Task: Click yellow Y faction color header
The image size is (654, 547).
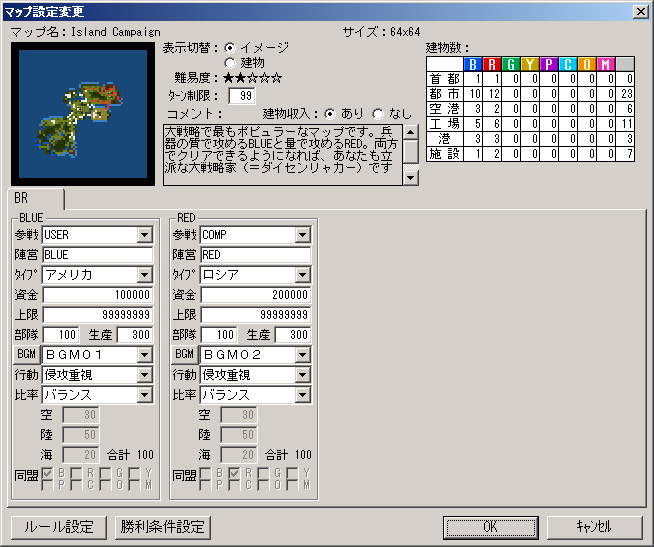Action: click(x=530, y=64)
